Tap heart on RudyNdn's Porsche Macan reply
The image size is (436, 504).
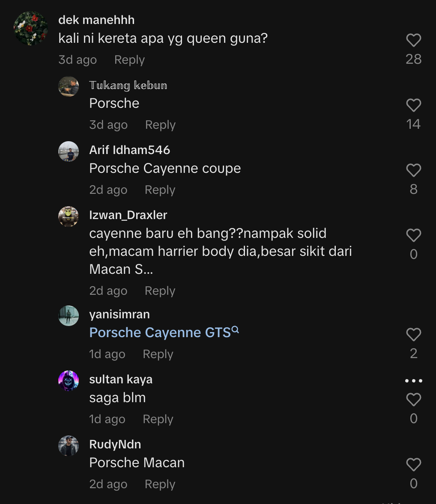[413, 465]
